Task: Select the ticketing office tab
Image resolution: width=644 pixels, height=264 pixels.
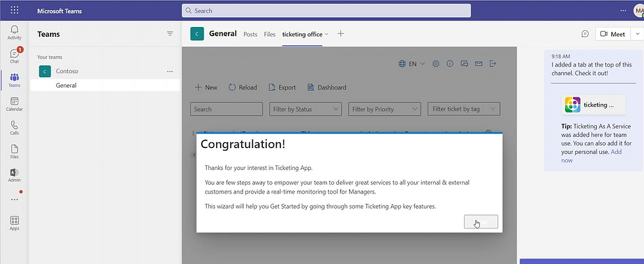Action: point(302,34)
